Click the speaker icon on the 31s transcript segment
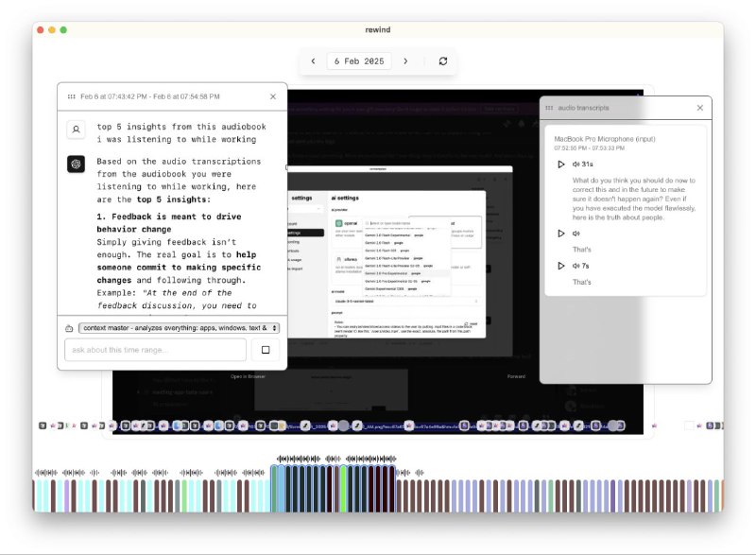This screenshot has width=756, height=555. [x=576, y=162]
